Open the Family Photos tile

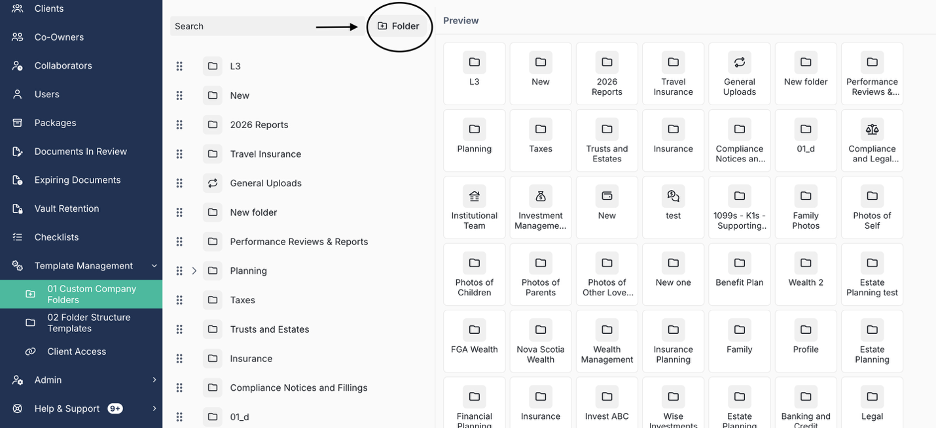806,207
